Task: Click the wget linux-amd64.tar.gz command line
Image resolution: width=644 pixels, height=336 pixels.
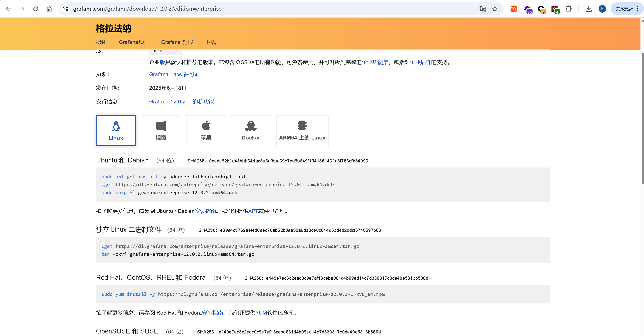Action: click(x=230, y=246)
